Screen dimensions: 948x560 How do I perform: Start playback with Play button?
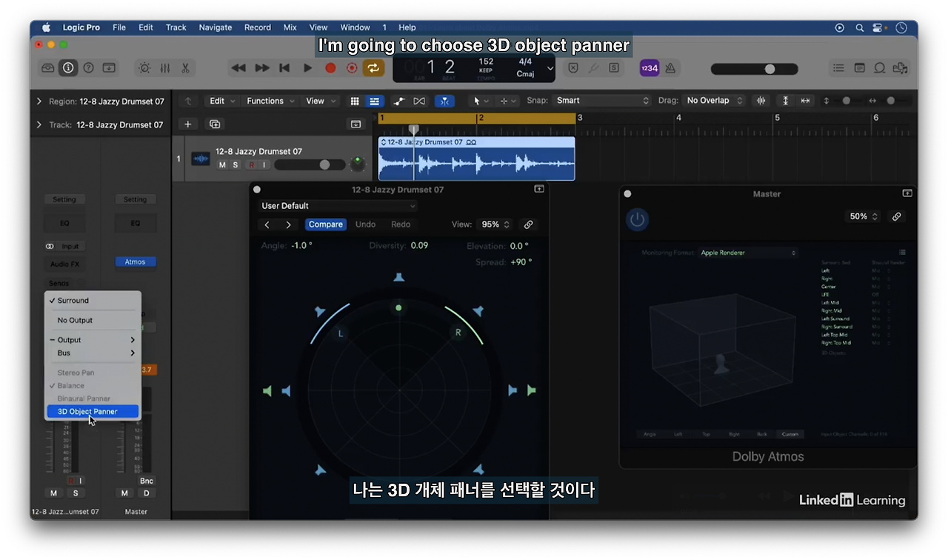[x=307, y=68]
